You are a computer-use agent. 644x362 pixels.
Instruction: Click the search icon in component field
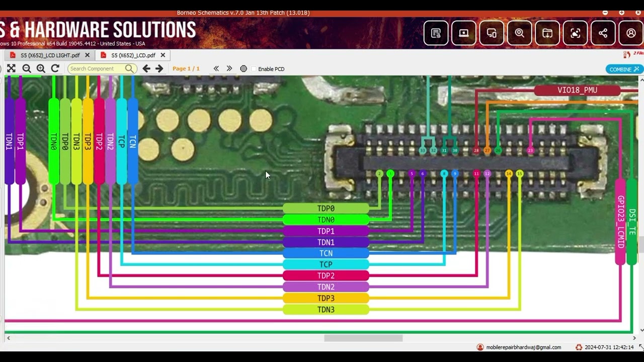tap(129, 68)
